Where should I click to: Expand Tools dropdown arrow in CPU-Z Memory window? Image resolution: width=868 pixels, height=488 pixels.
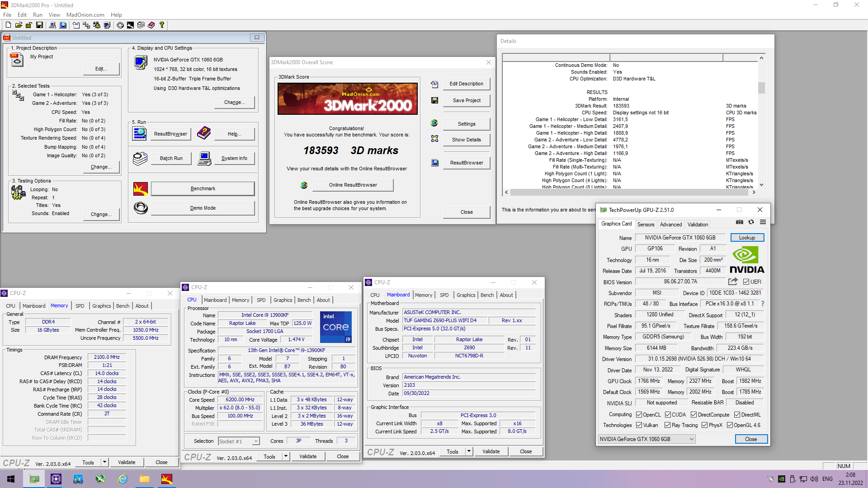coord(104,462)
